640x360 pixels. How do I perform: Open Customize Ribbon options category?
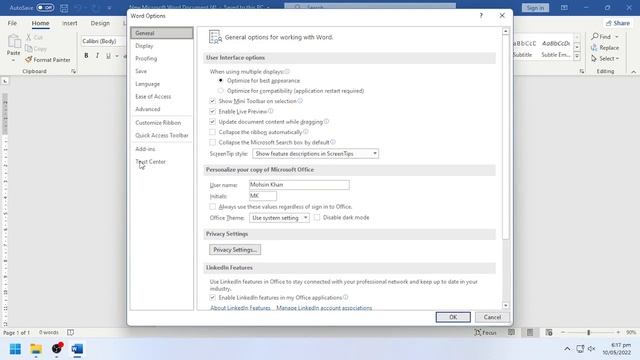coord(162,122)
